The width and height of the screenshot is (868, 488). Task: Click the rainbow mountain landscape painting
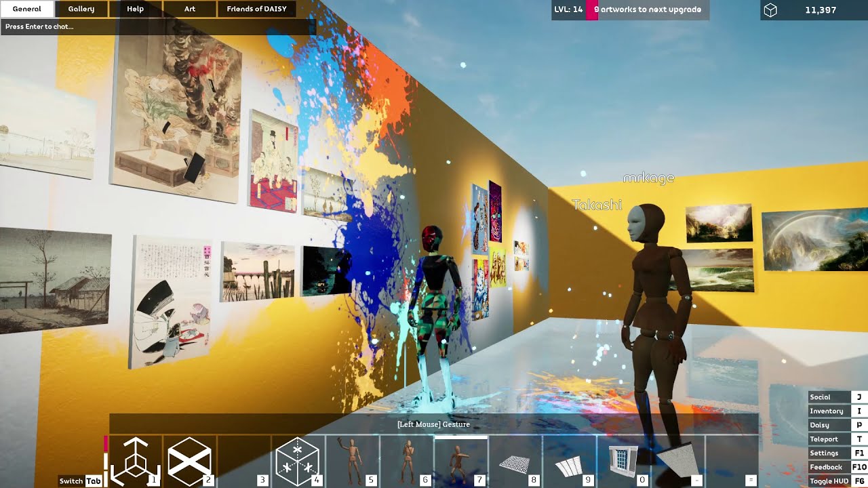815,239
